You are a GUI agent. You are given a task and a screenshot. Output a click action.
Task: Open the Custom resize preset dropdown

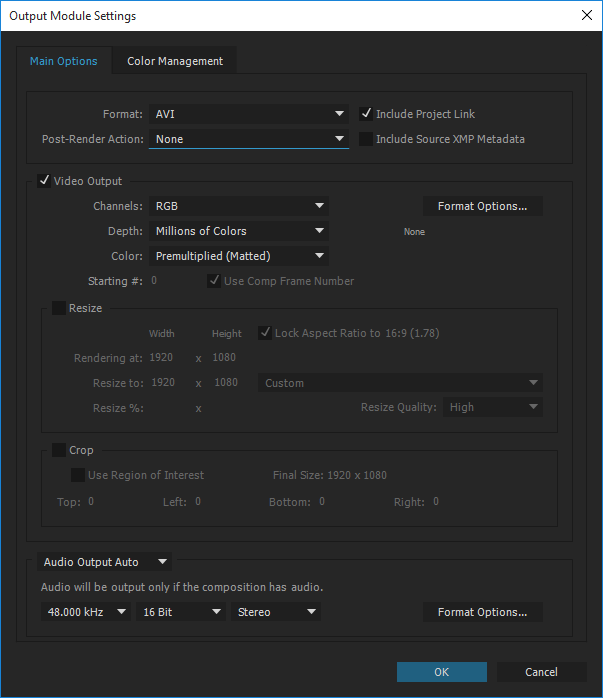(400, 383)
